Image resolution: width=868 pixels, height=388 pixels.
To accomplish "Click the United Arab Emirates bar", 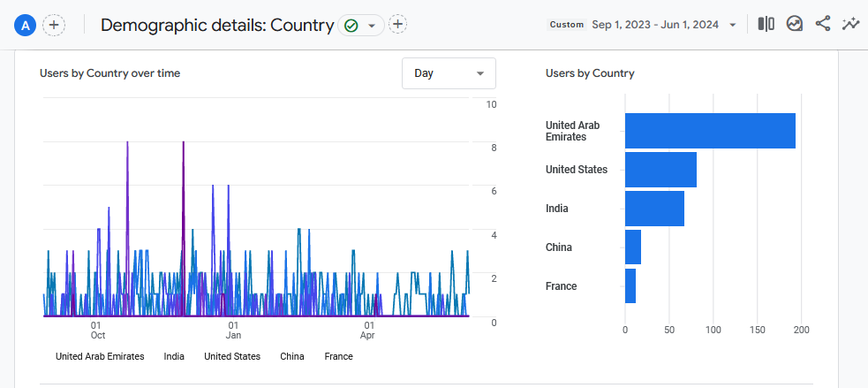I will 710,131.
